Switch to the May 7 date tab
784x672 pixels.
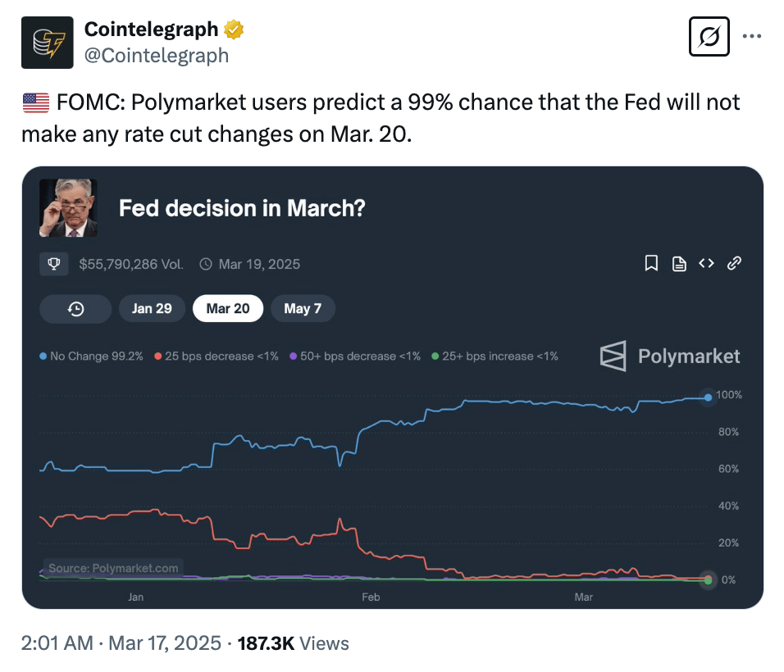303,309
